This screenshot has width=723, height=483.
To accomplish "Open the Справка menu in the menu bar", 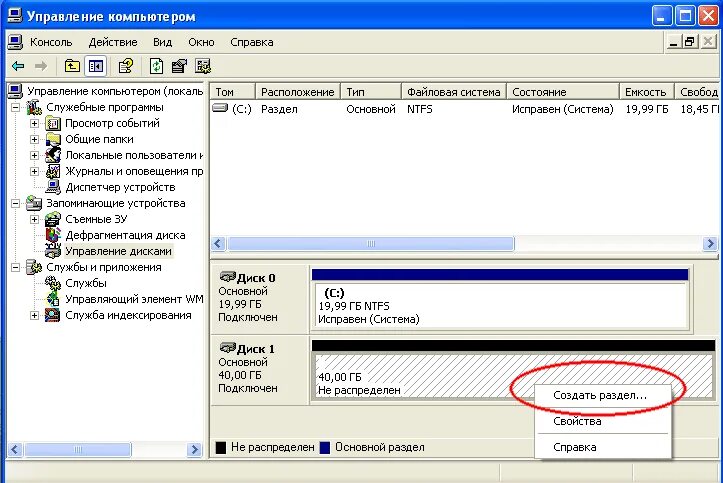I will point(252,42).
